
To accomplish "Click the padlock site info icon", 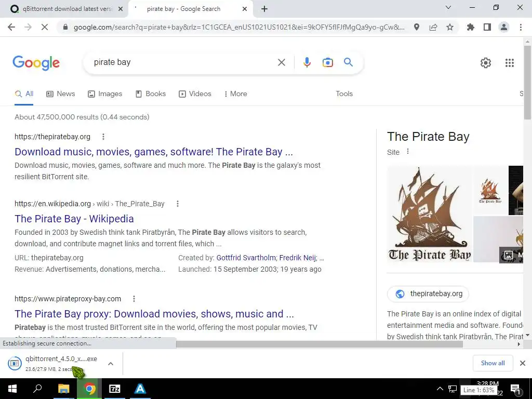I will point(65,27).
